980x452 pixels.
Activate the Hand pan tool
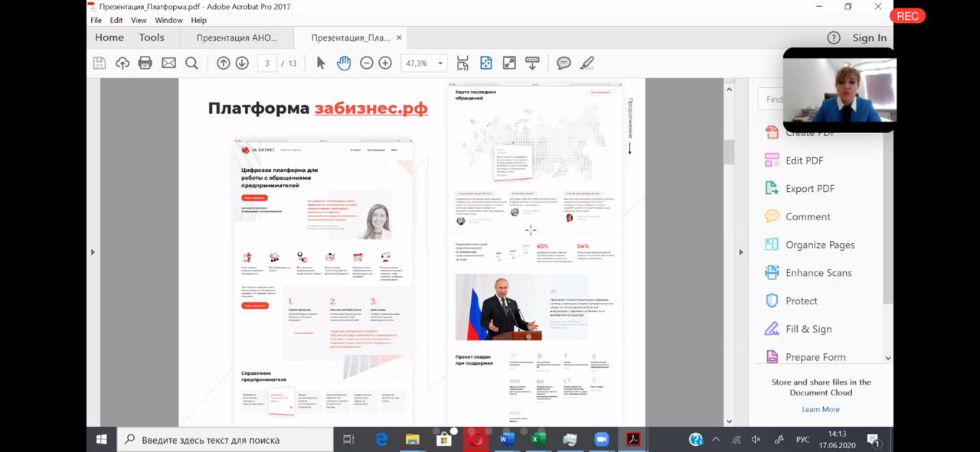click(344, 63)
